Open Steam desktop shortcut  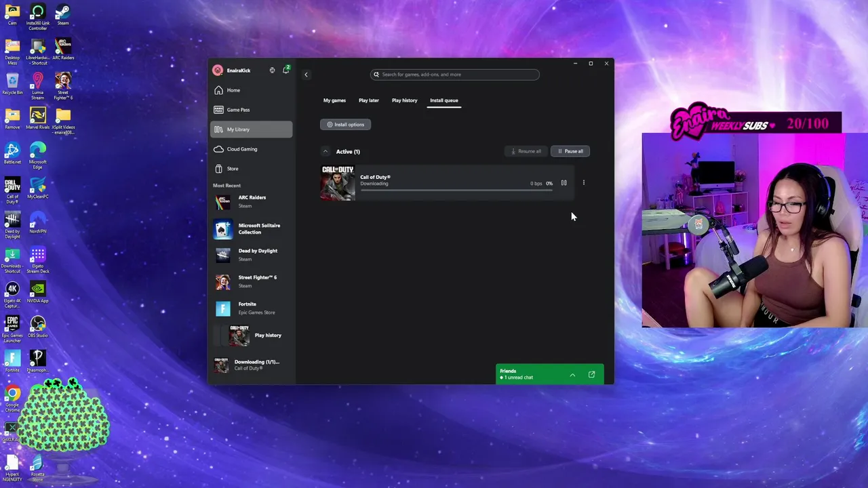[63, 15]
